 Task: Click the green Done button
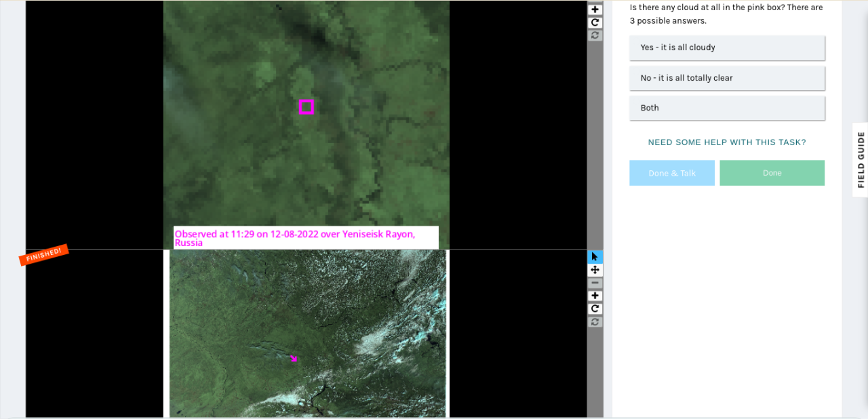[772, 173]
